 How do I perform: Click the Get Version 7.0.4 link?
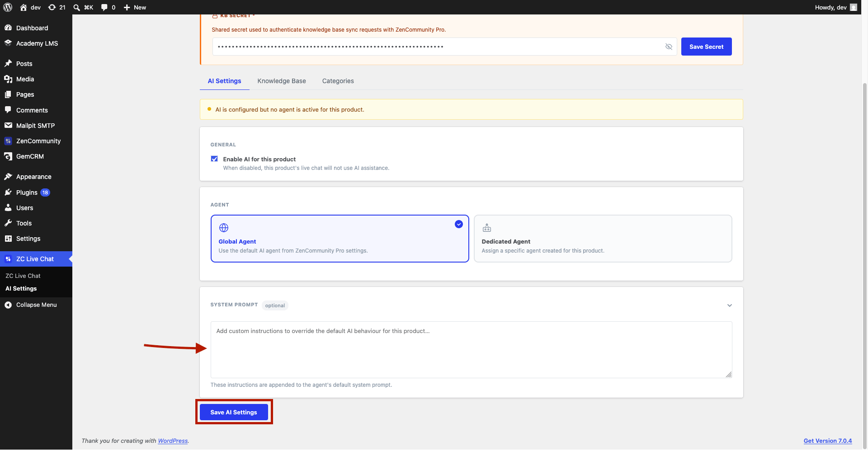[827, 441]
